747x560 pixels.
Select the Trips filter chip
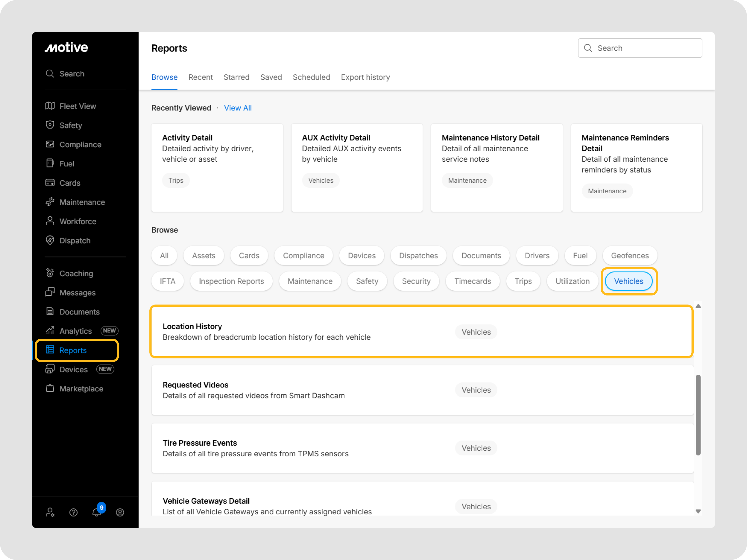click(x=523, y=281)
